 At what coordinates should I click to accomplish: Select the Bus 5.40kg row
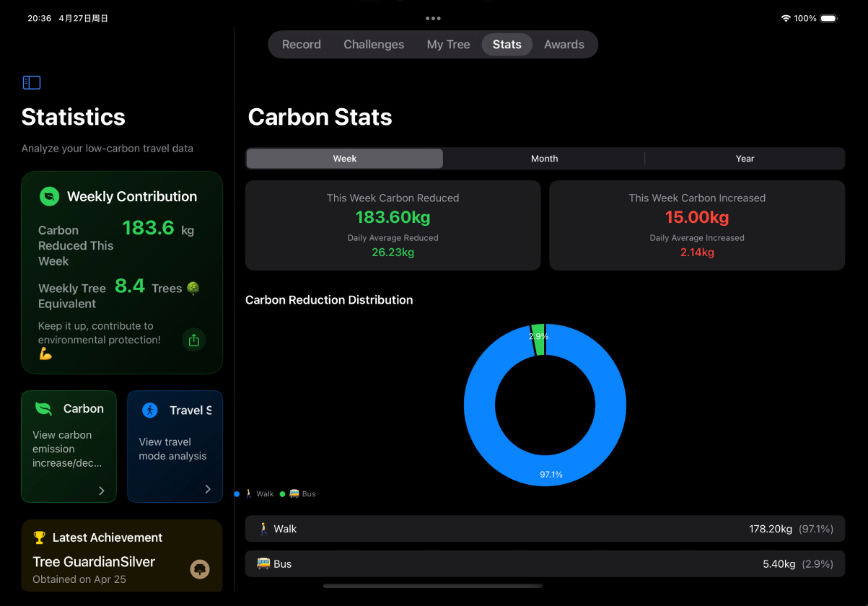tap(545, 563)
